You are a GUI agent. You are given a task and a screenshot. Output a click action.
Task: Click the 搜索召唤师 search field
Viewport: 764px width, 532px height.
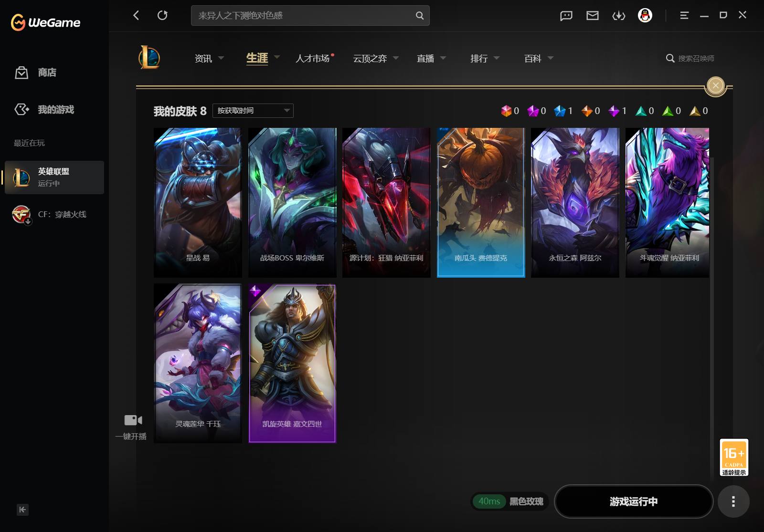[690, 58]
